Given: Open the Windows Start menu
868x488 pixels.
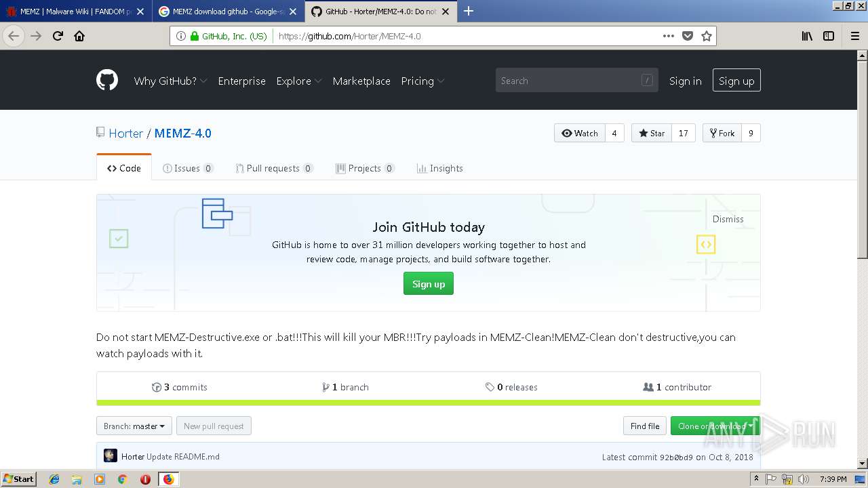Looking at the screenshot, I should 19,479.
